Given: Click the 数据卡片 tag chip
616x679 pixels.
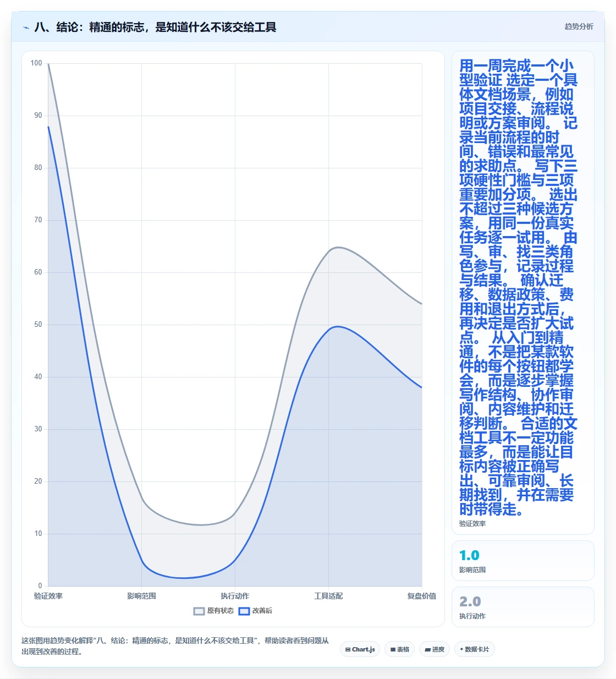Looking at the screenshot, I should click(x=475, y=649).
